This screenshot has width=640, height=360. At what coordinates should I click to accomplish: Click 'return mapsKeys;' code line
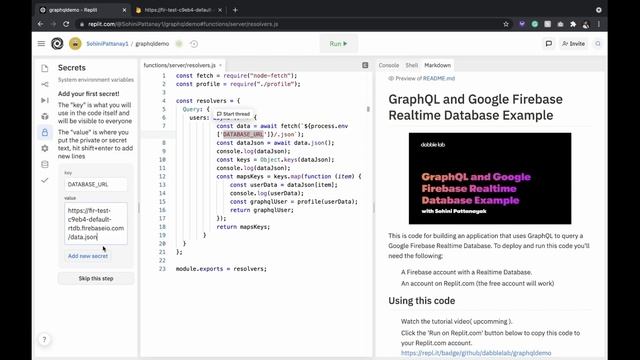point(243,227)
